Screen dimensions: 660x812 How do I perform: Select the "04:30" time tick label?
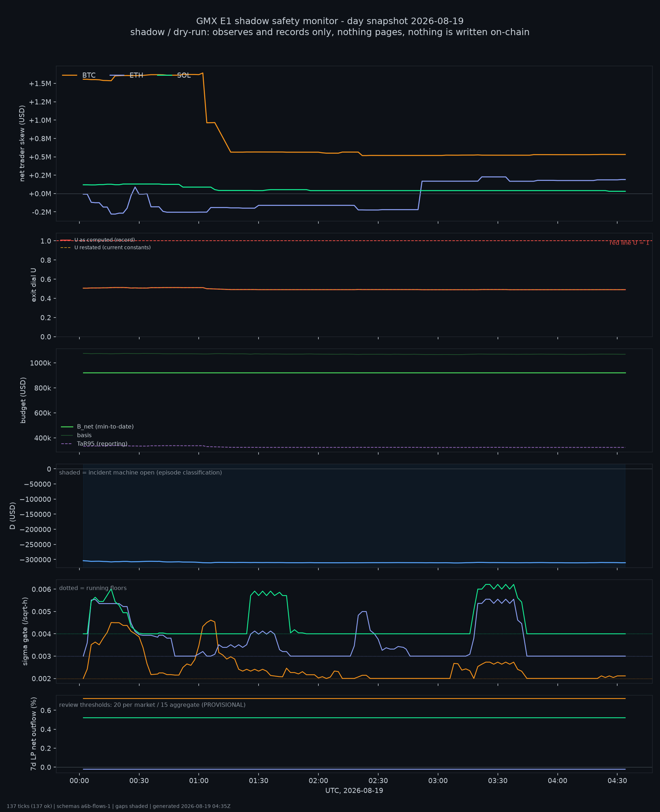[617, 781]
